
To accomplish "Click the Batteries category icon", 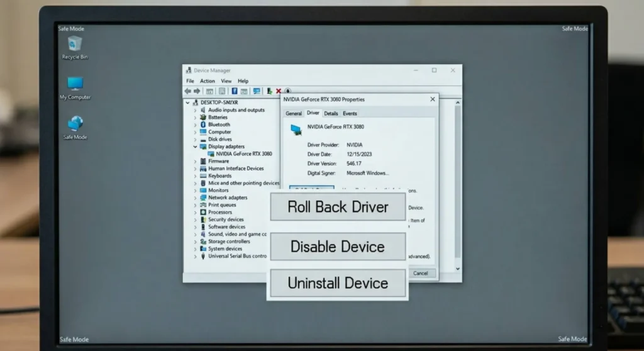I will pos(203,117).
